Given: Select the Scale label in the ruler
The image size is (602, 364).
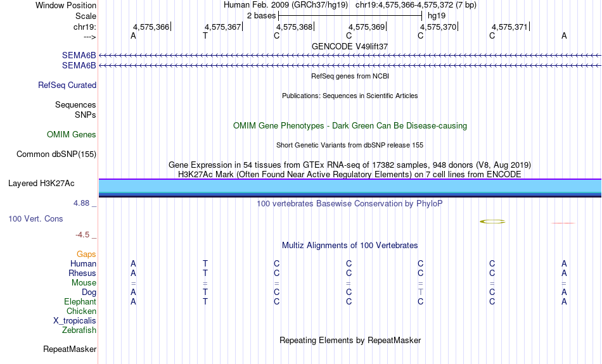Looking at the screenshot, I should pos(86,16).
